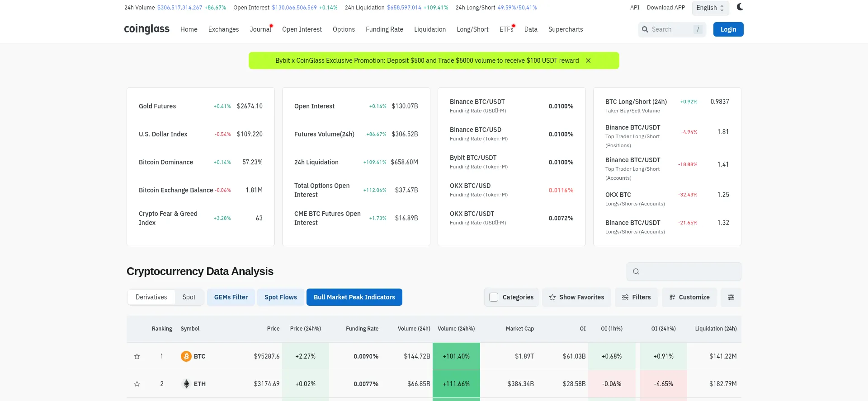Open the Customize columns menu
Viewport: 868px width, 401px height.
click(689, 297)
